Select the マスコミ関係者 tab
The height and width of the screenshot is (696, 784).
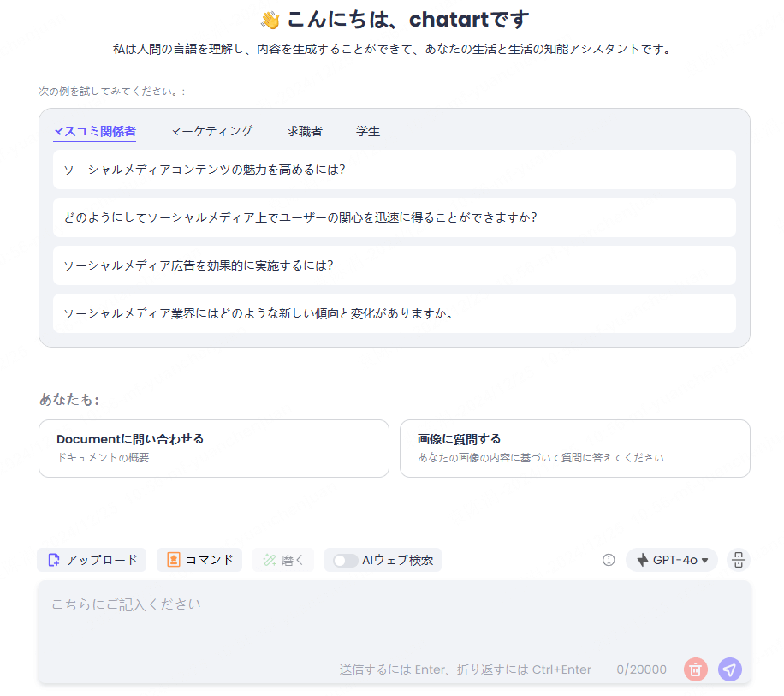94,132
